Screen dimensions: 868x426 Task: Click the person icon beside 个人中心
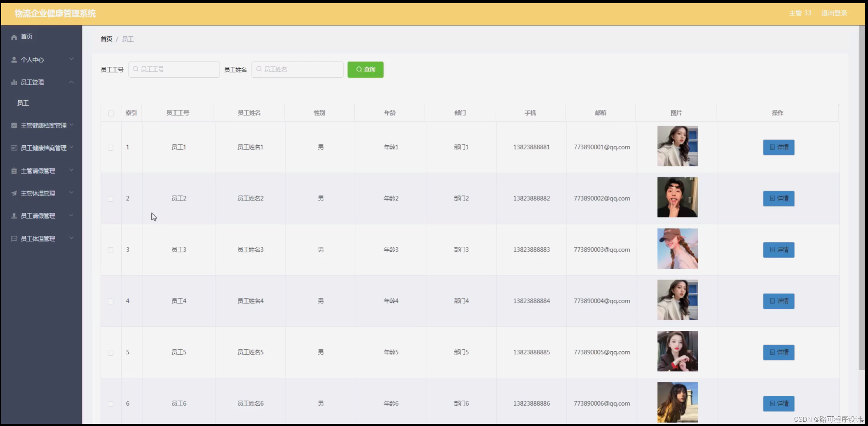14,60
